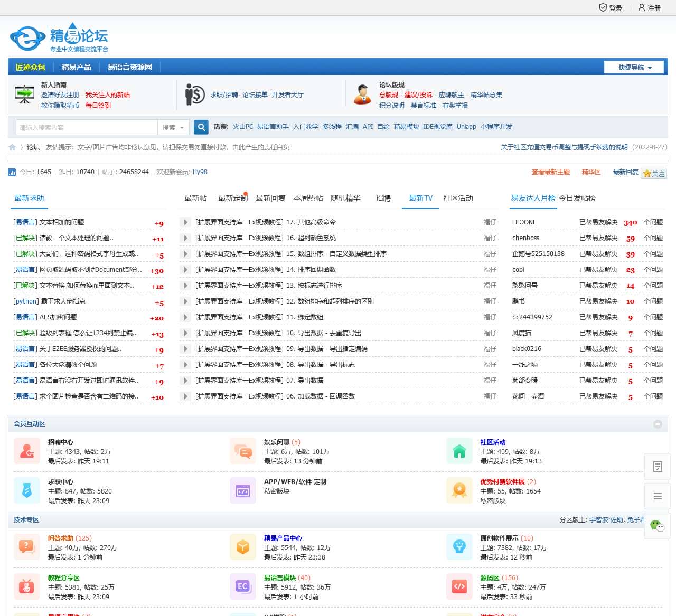
Task: Play video 17. 其他高级命令 arrow icon
Action: tap(185, 222)
